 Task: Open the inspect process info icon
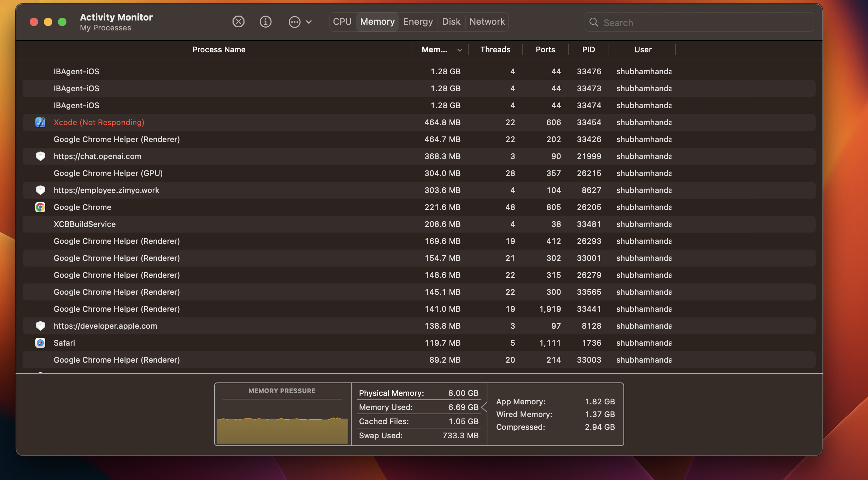pyautogui.click(x=265, y=22)
